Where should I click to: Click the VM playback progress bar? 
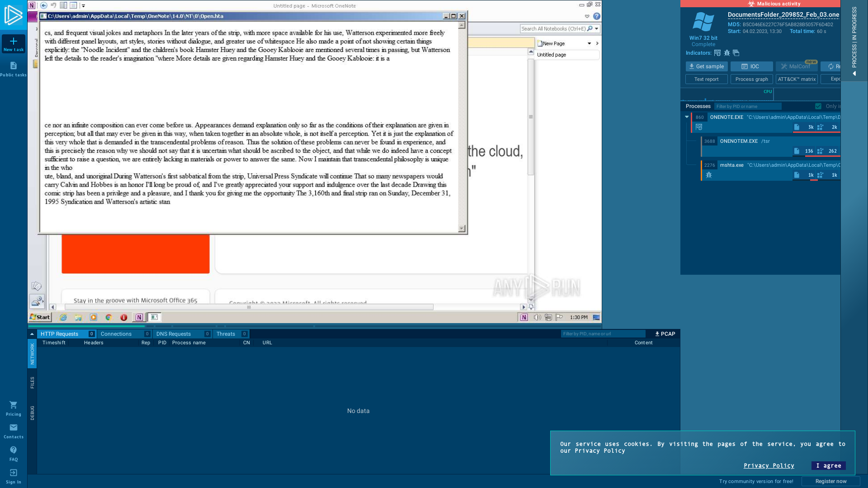pos(315,326)
